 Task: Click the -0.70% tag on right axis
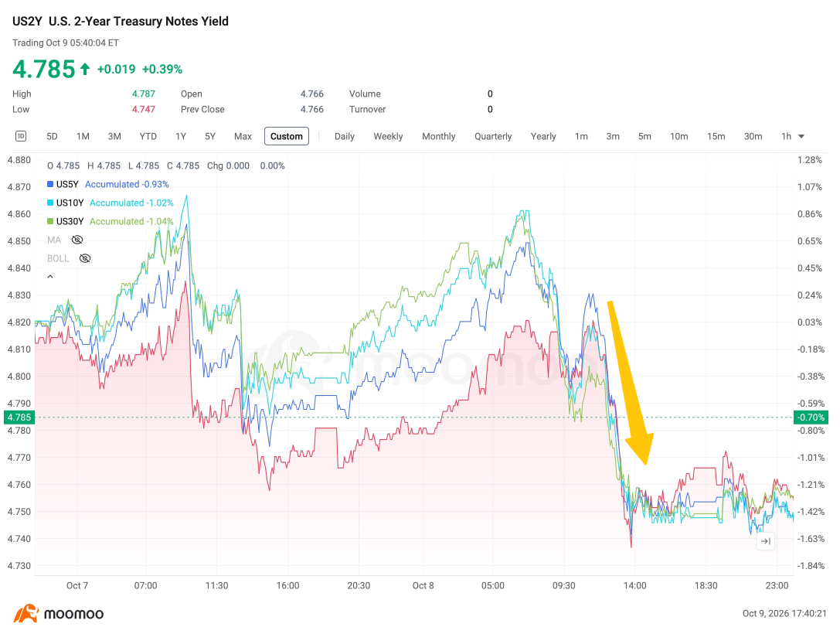tap(811, 417)
